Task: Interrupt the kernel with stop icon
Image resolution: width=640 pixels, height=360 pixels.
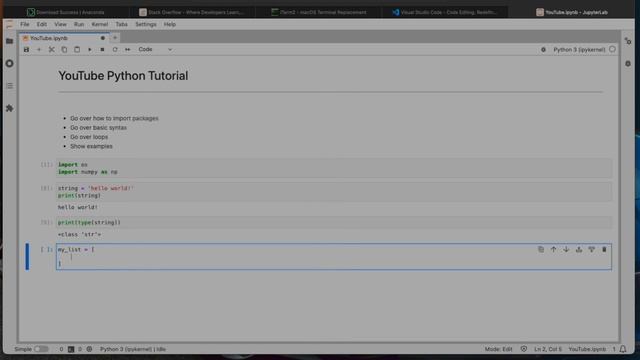Action: [x=102, y=49]
